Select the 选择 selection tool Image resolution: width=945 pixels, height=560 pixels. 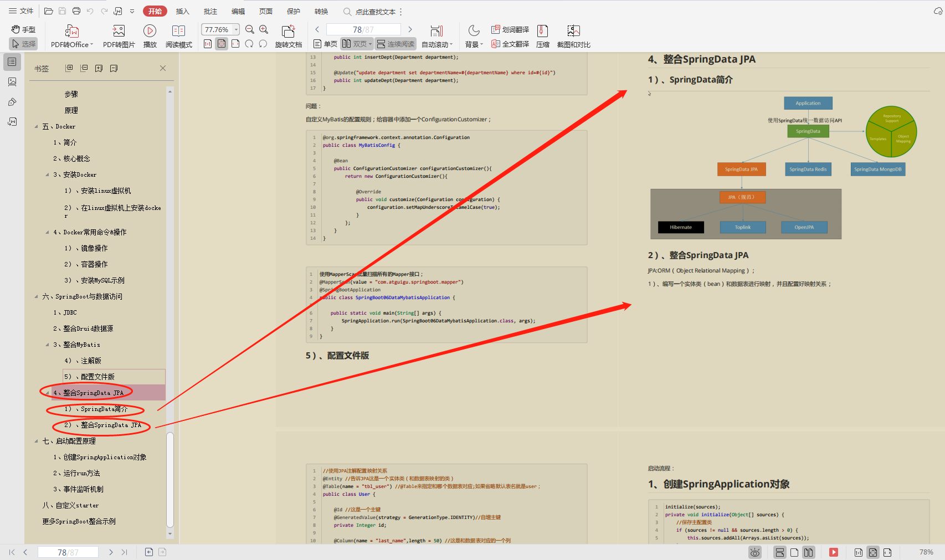(x=23, y=44)
